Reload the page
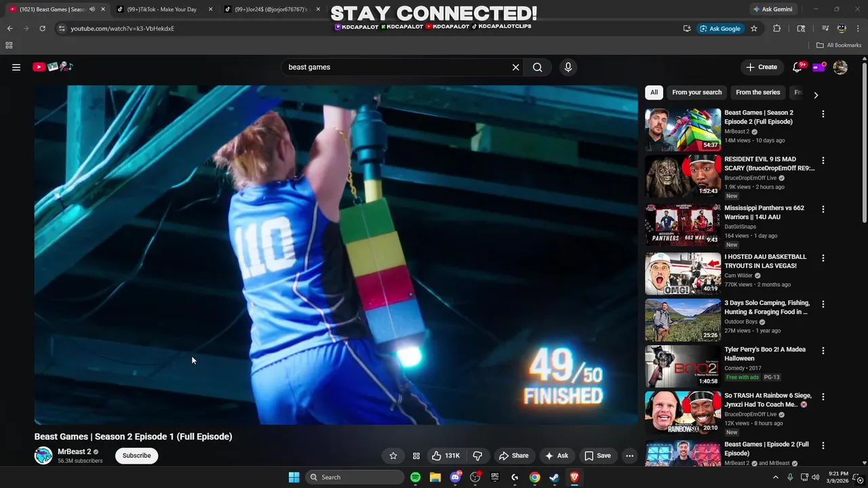The image size is (868, 488). point(42,28)
